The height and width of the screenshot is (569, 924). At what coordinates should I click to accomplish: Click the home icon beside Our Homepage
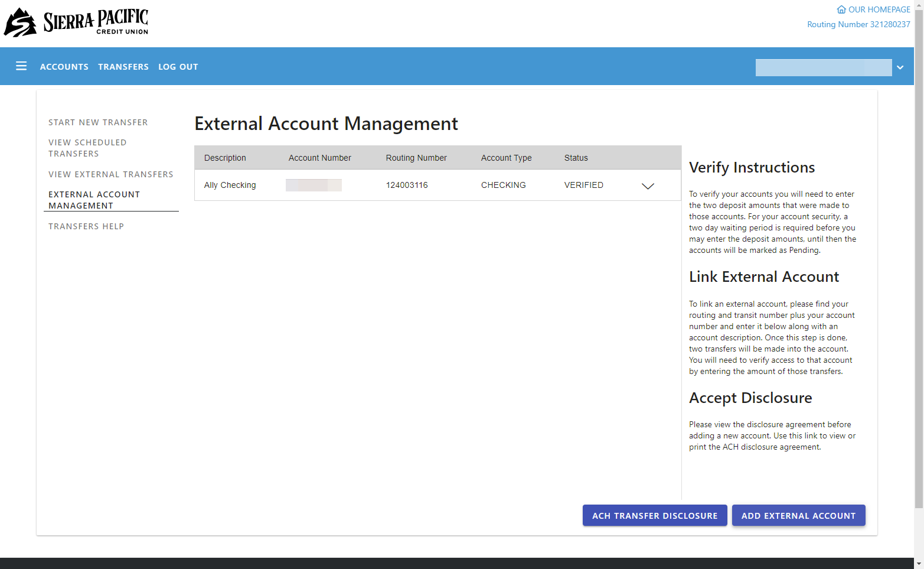click(841, 9)
